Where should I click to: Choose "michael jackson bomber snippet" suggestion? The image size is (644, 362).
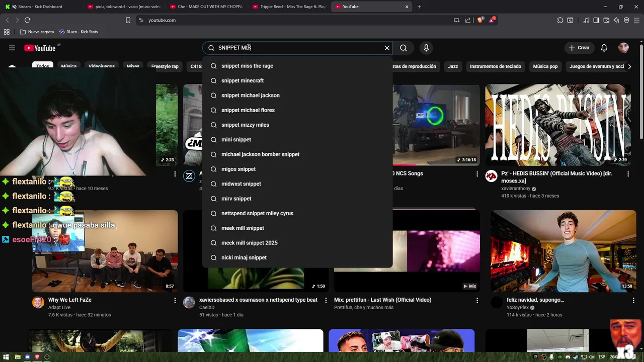[x=297, y=154]
